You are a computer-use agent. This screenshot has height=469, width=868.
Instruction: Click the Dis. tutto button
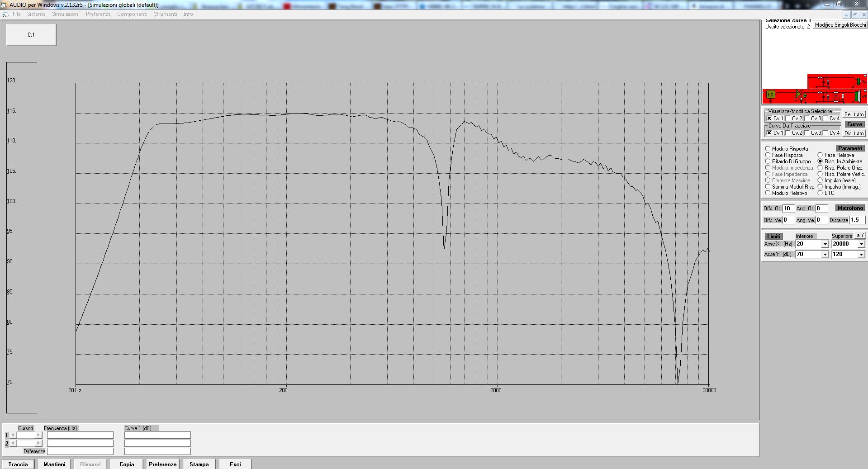click(854, 133)
